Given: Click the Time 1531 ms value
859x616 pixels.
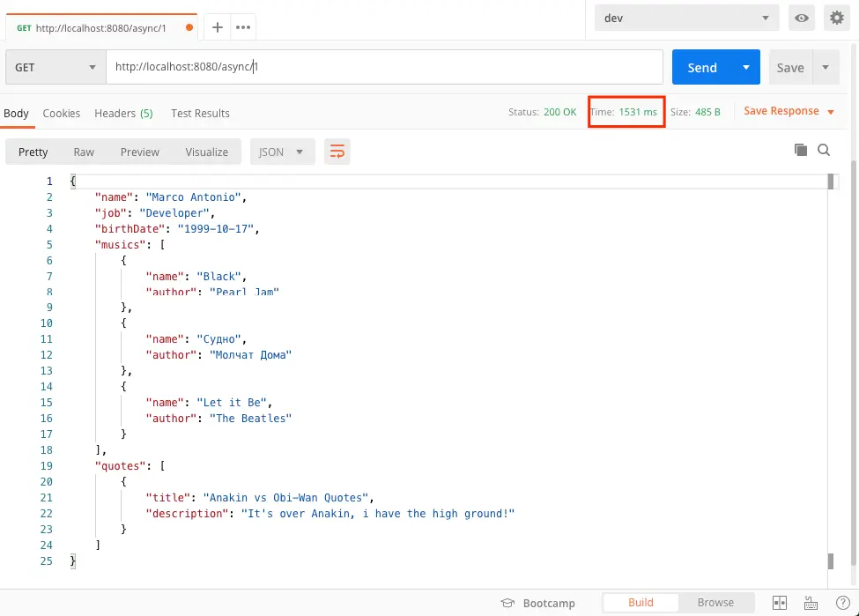Looking at the screenshot, I should [638, 112].
